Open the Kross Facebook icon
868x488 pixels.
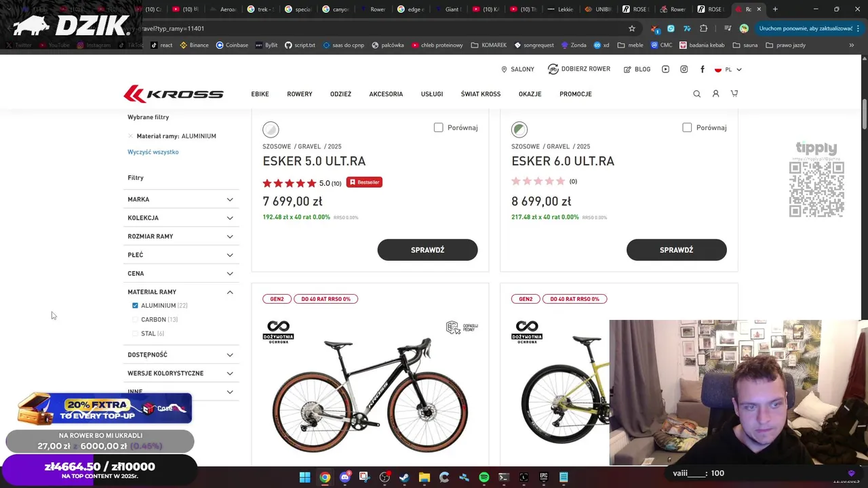(x=703, y=69)
